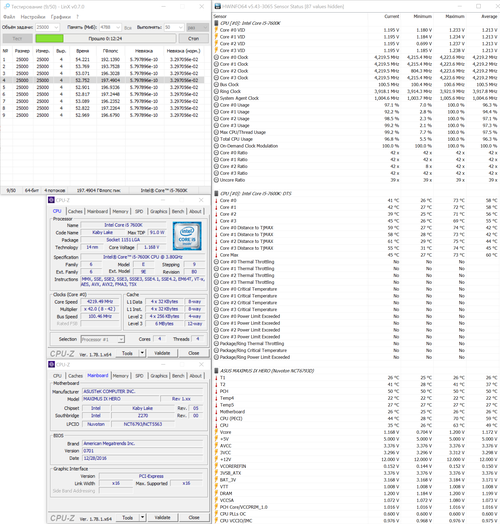Image resolution: width=500 pixels, height=524 pixels.
Task: Click '197.4904 ГФлопс' in the LinX status bar
Action: [x=99, y=190]
